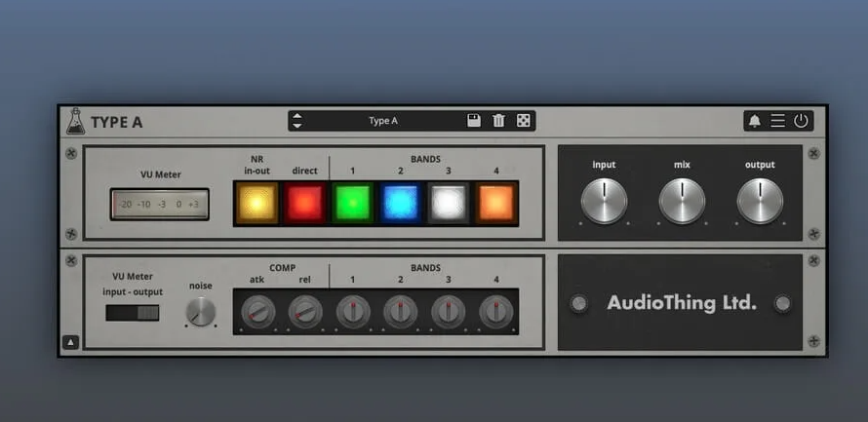Click the VU meter display

pyautogui.click(x=159, y=204)
